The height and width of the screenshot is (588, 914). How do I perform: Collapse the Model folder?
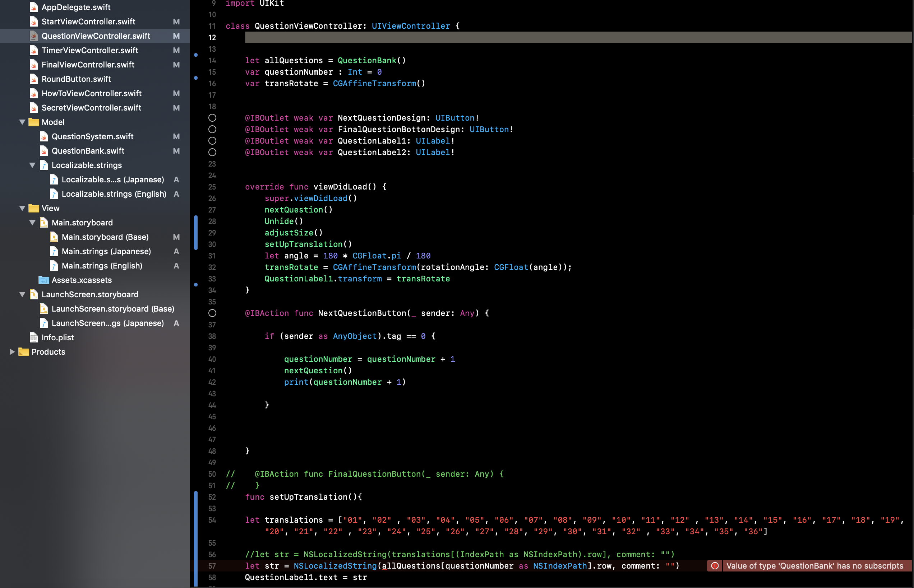22,122
